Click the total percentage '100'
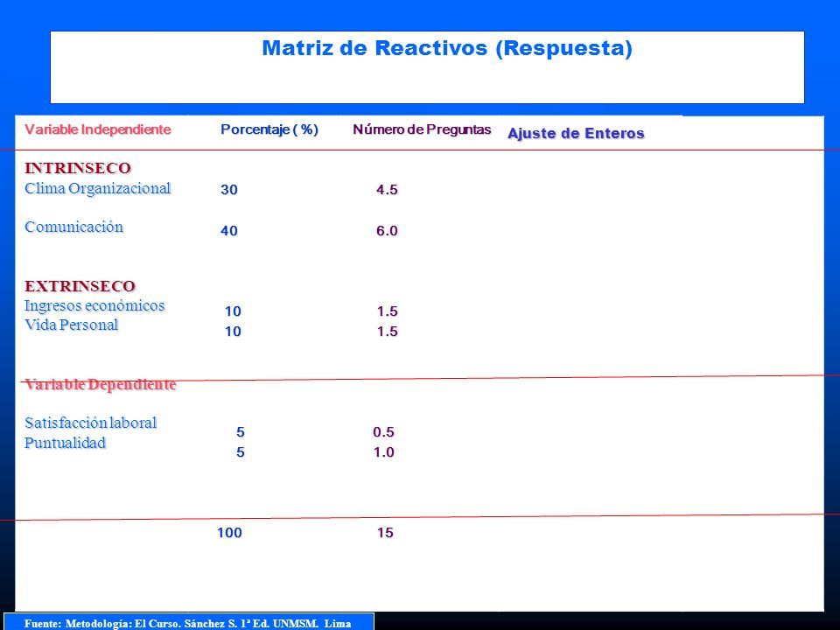The image size is (840, 630). [x=230, y=533]
